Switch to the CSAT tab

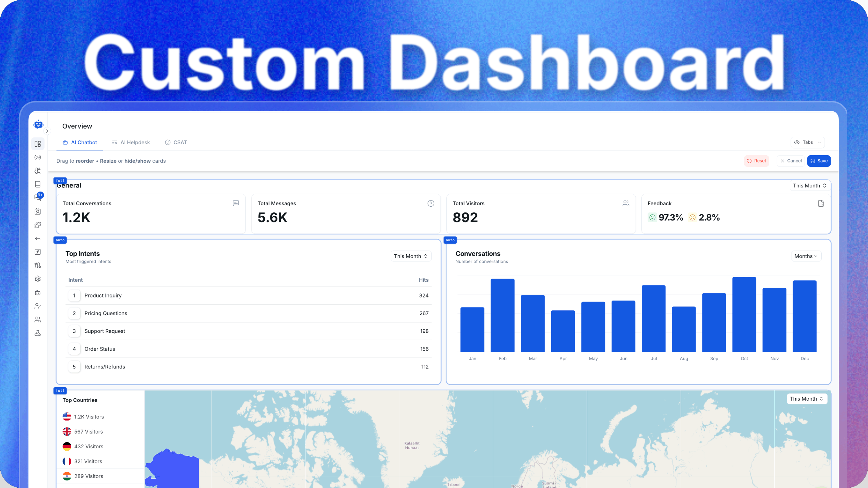[x=176, y=142]
